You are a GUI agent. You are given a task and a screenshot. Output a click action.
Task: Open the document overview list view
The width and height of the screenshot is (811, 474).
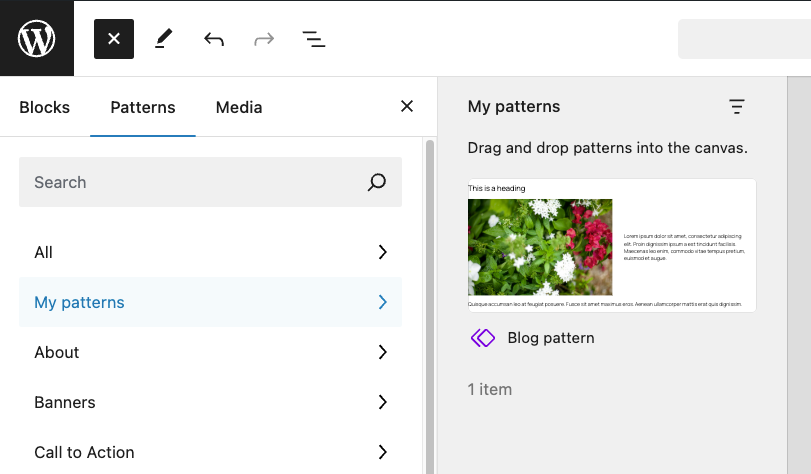tap(314, 39)
